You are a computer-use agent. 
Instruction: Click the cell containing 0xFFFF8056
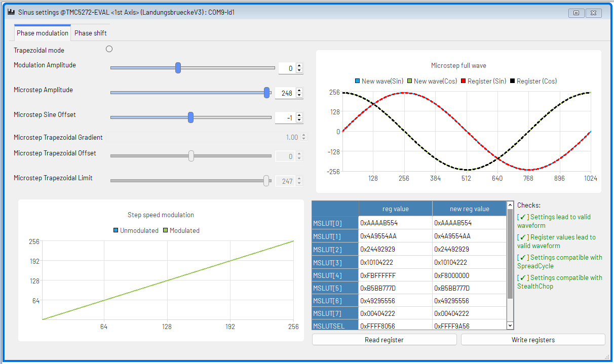[x=396, y=326]
